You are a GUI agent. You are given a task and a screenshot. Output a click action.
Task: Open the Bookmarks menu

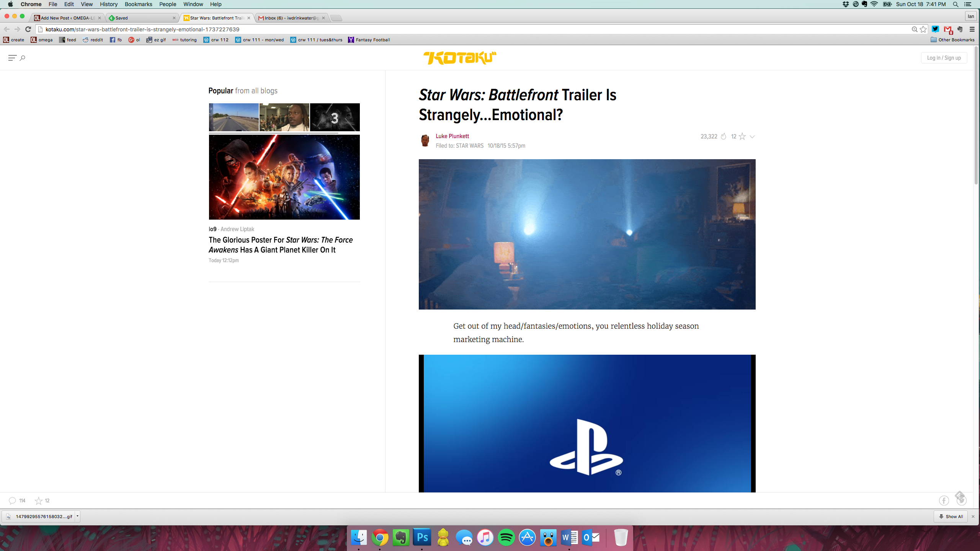coord(138,4)
